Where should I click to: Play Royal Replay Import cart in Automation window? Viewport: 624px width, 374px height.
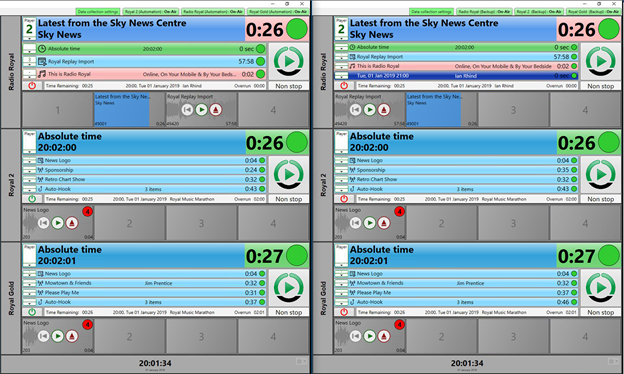pos(201,110)
